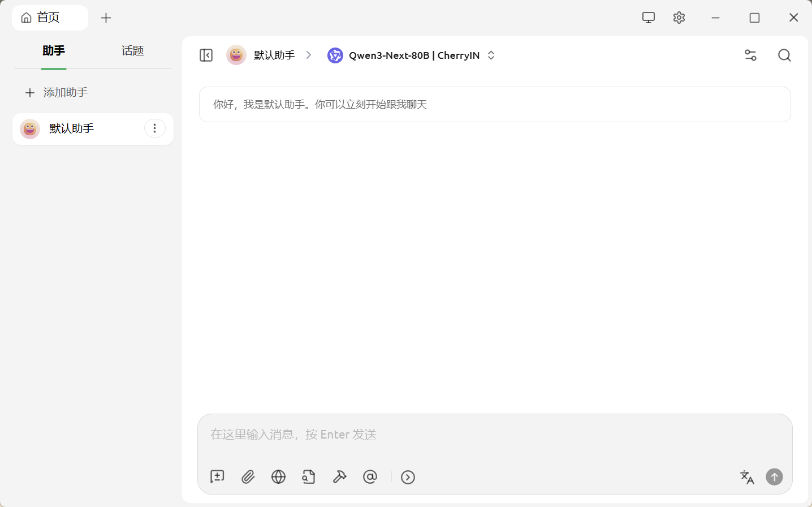The width and height of the screenshot is (812, 507).
Task: Collapse the left sidebar panel
Action: pos(206,55)
